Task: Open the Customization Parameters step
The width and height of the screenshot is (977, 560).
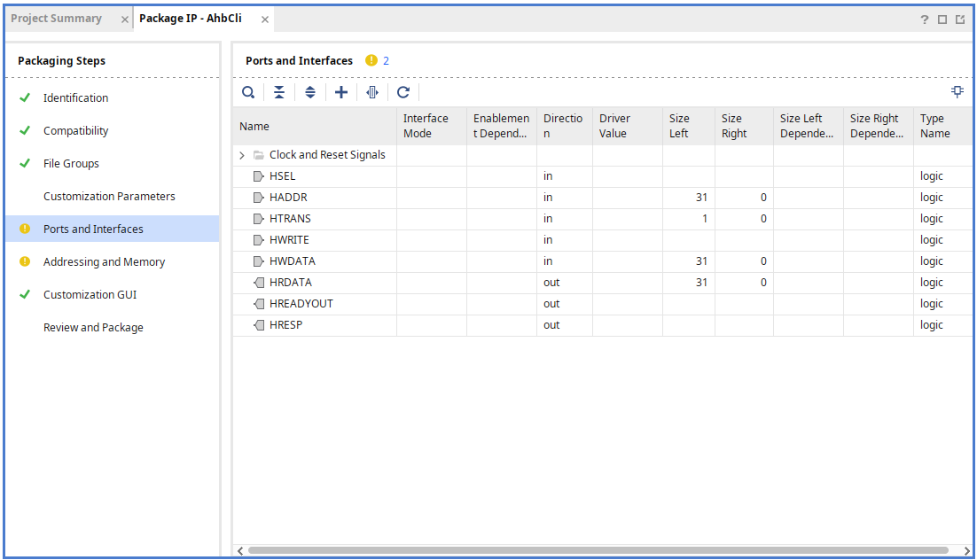Action: [109, 197]
